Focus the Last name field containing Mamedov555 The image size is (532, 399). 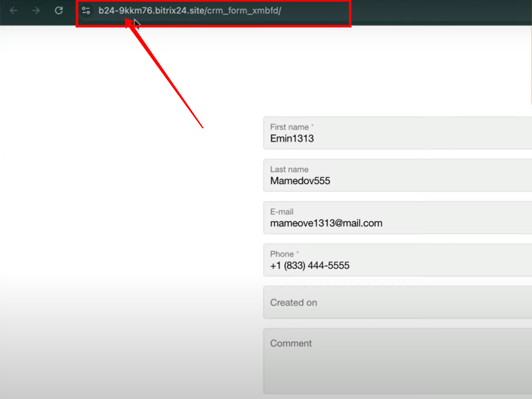[x=398, y=175]
